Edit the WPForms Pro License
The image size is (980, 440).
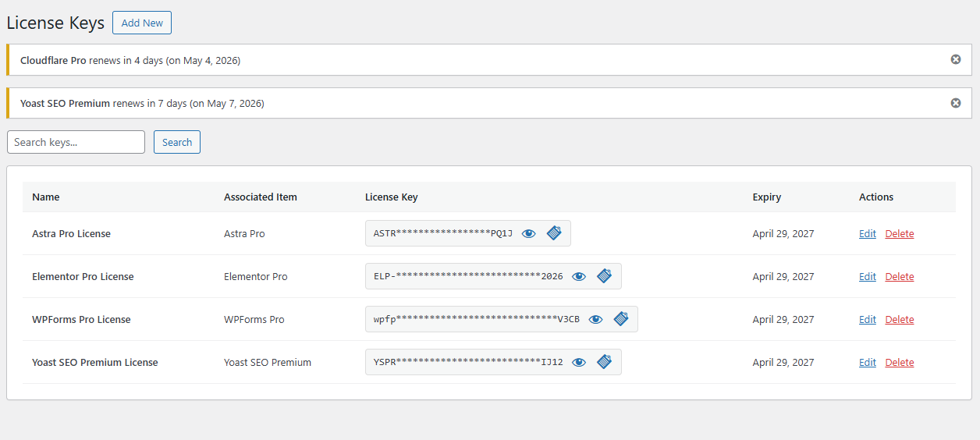868,319
